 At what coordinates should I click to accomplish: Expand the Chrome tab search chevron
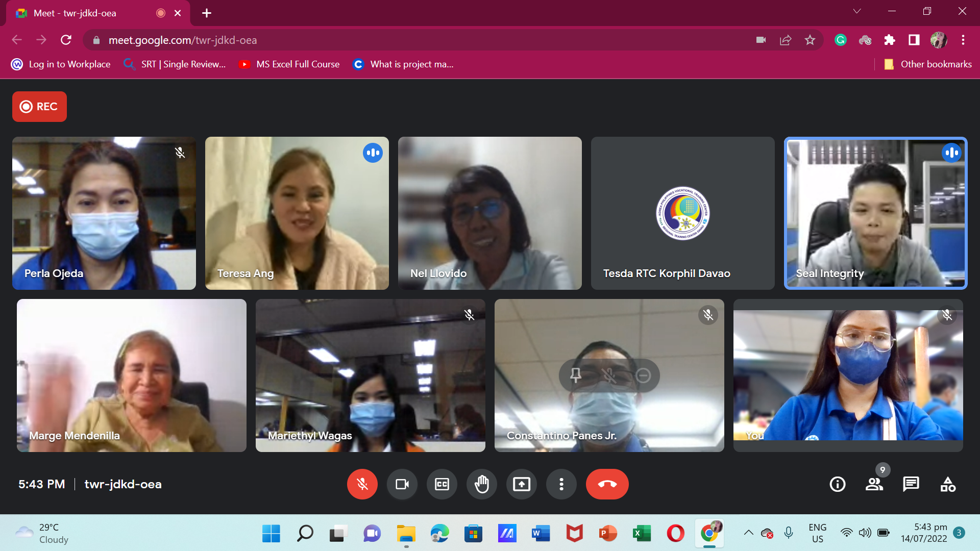[x=857, y=11]
